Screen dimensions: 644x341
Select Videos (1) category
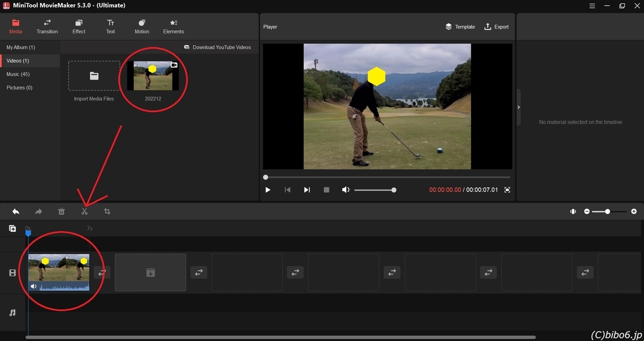30,61
